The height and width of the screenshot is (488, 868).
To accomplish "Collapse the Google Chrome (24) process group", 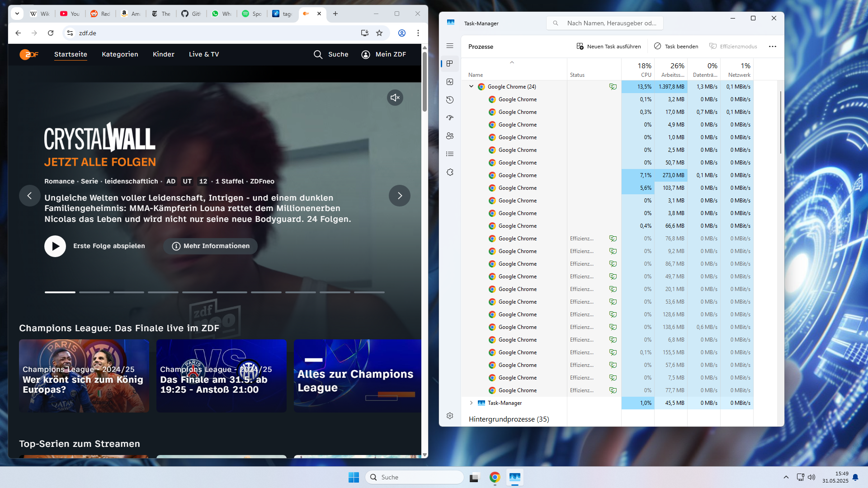I will click(x=471, y=86).
